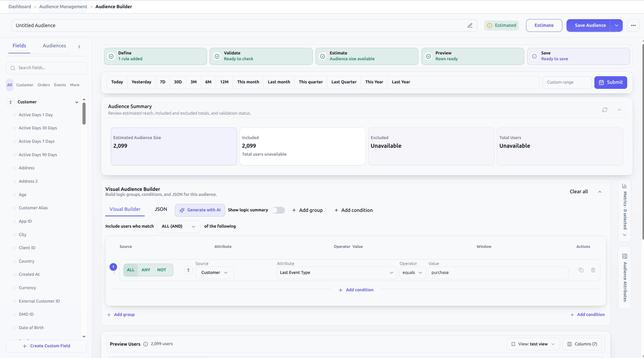Open the Source Customer dropdown

[x=215, y=273]
